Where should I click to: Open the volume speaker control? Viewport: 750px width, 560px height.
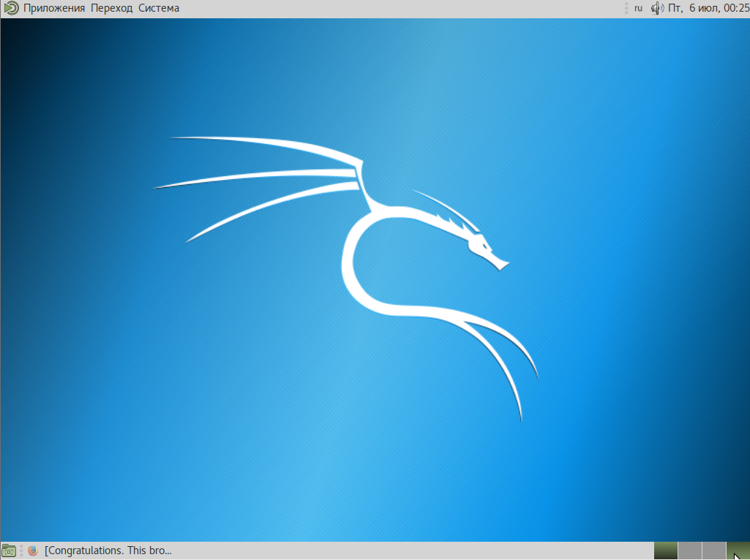click(658, 8)
